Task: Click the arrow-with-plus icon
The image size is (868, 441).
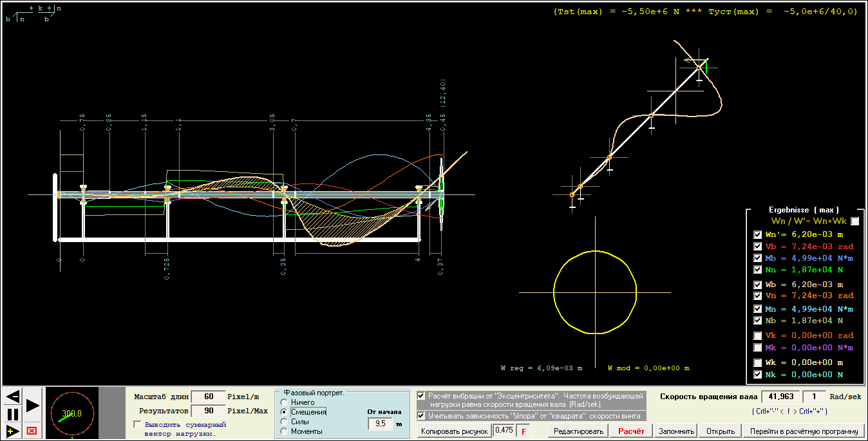Action: pyautogui.click(x=13, y=430)
